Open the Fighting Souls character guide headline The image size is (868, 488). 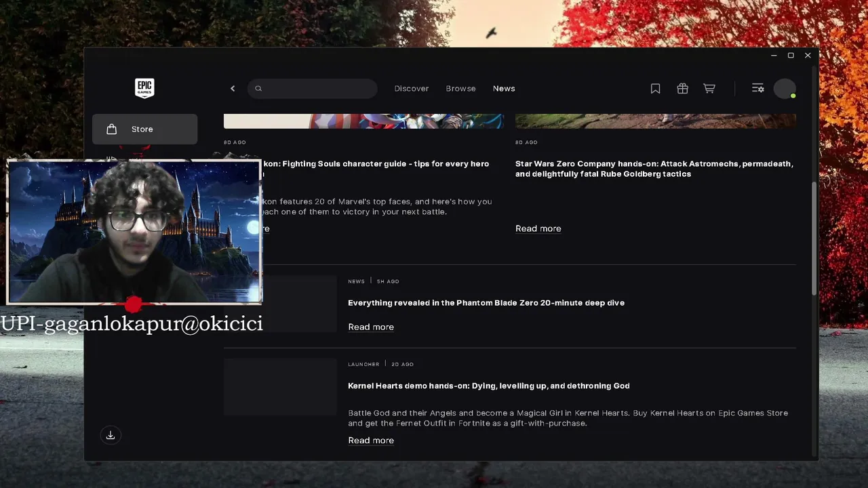376,164
